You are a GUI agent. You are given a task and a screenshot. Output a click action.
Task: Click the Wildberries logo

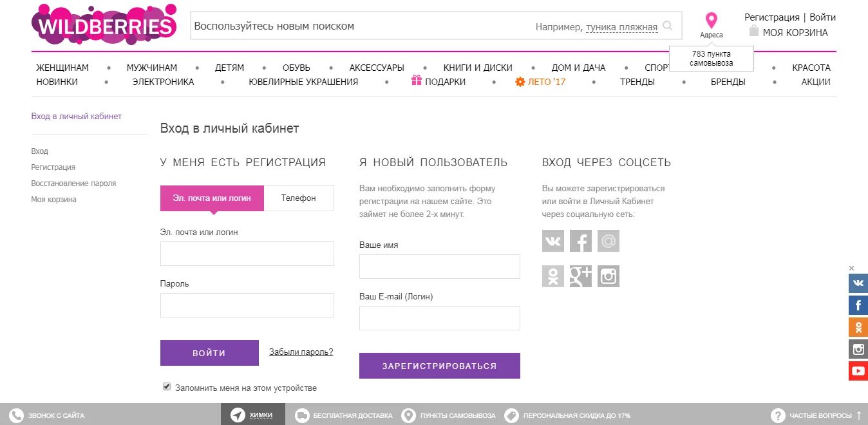104,24
